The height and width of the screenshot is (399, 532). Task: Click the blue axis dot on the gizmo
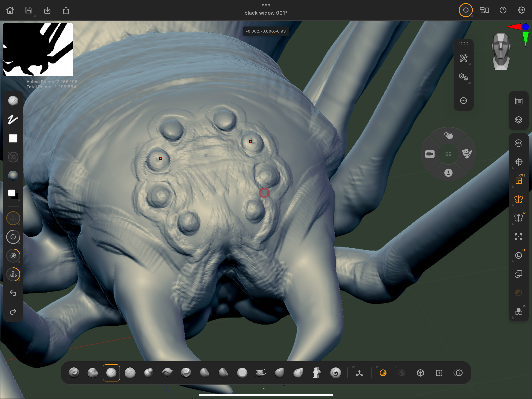(525, 26)
